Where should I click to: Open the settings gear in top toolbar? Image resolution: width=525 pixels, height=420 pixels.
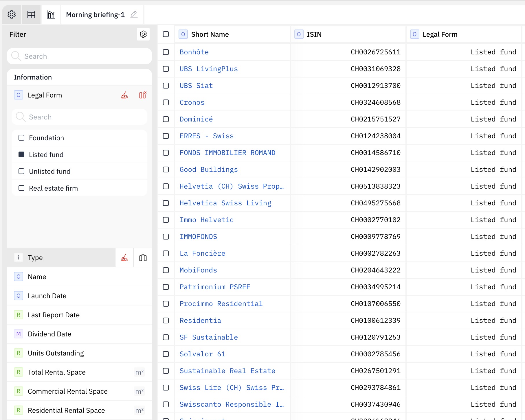tap(12, 14)
